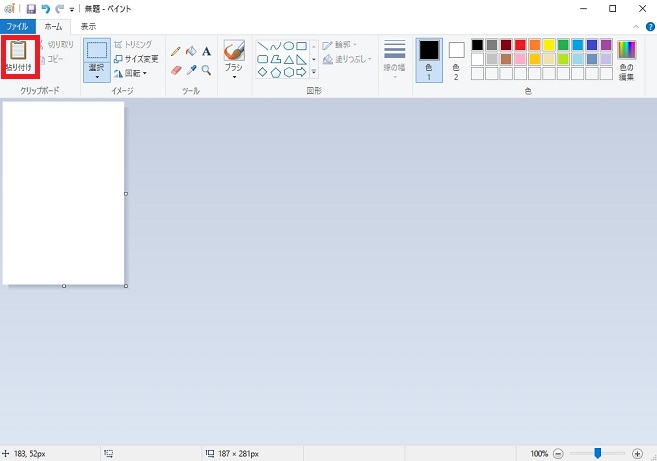Open the Help question mark icon
The width and height of the screenshot is (657, 461).
click(650, 27)
